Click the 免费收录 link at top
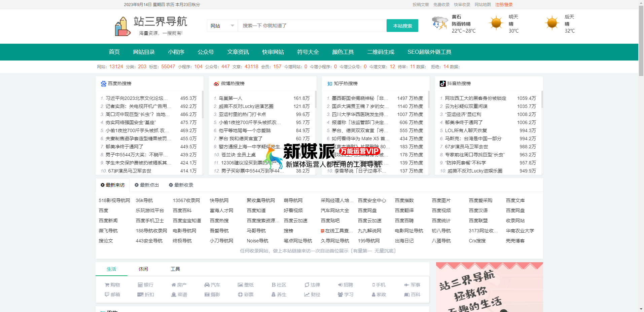The width and height of the screenshot is (644, 312). pyautogui.click(x=441, y=5)
